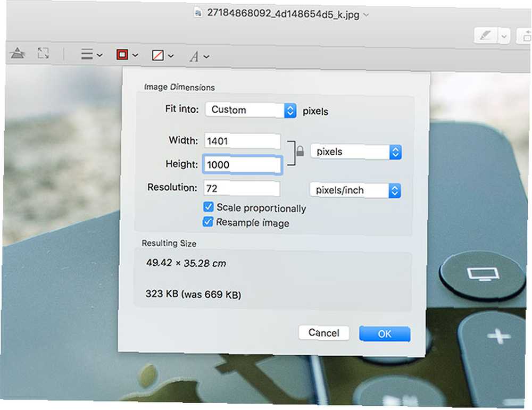Click the Width input field
The image size is (532, 410).
242,141
